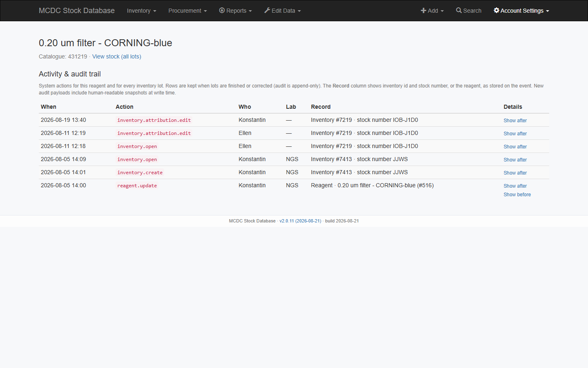Viewport: 588px width, 368px height.
Task: Expand the Inventory menu
Action: tap(141, 11)
